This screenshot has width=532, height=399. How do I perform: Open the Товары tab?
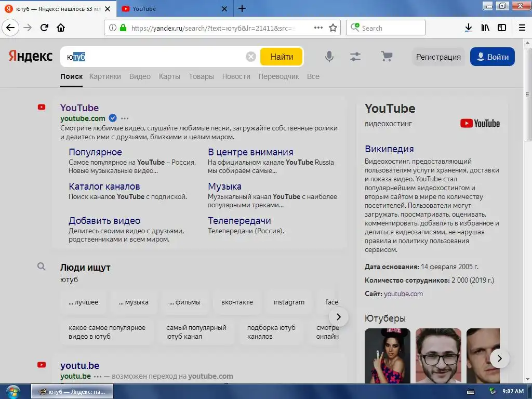coord(201,76)
